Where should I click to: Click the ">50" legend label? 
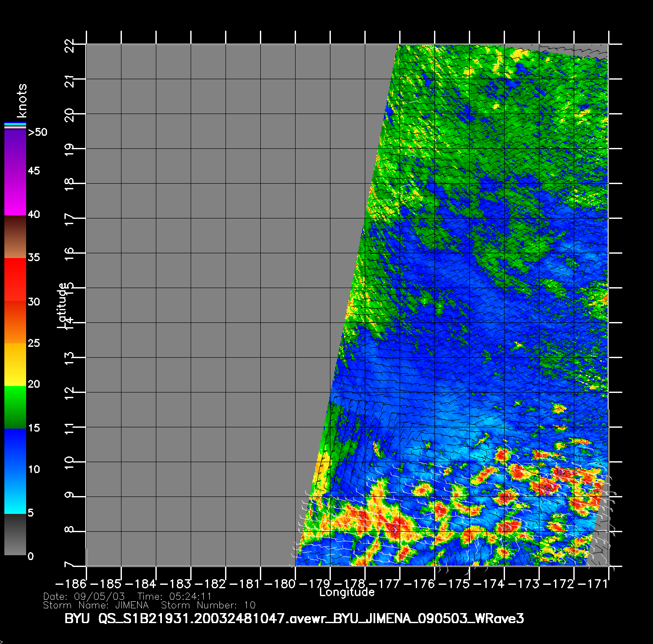point(38,132)
